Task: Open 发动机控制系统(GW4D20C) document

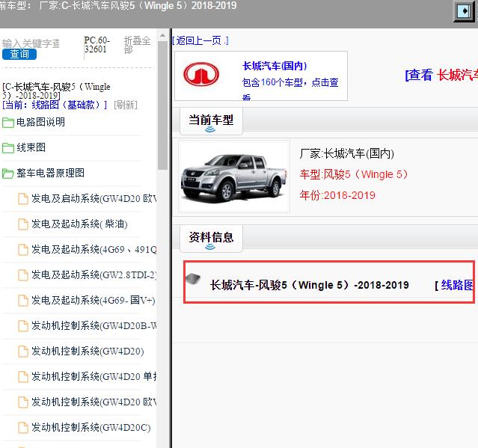Action: [91, 427]
